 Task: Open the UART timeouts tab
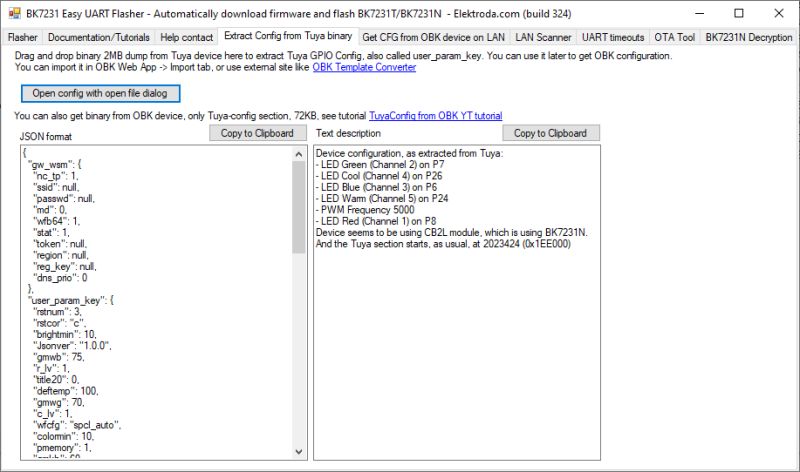pyautogui.click(x=613, y=37)
